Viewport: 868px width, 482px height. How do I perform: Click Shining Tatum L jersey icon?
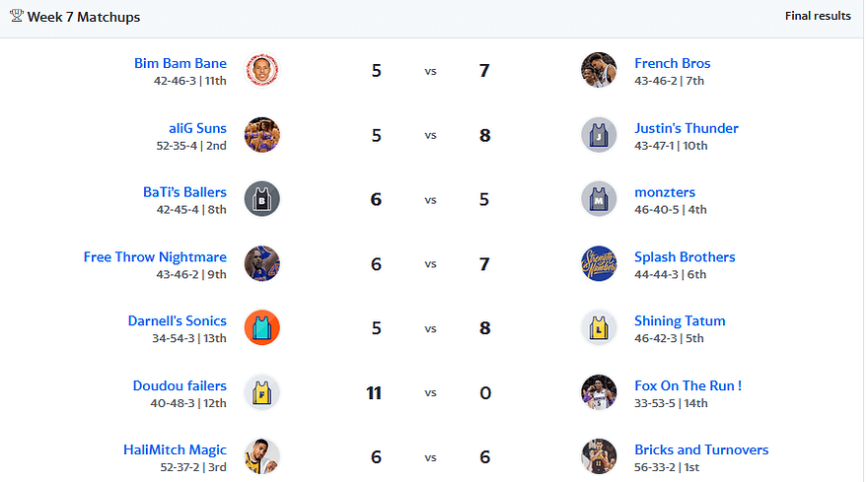(x=599, y=327)
